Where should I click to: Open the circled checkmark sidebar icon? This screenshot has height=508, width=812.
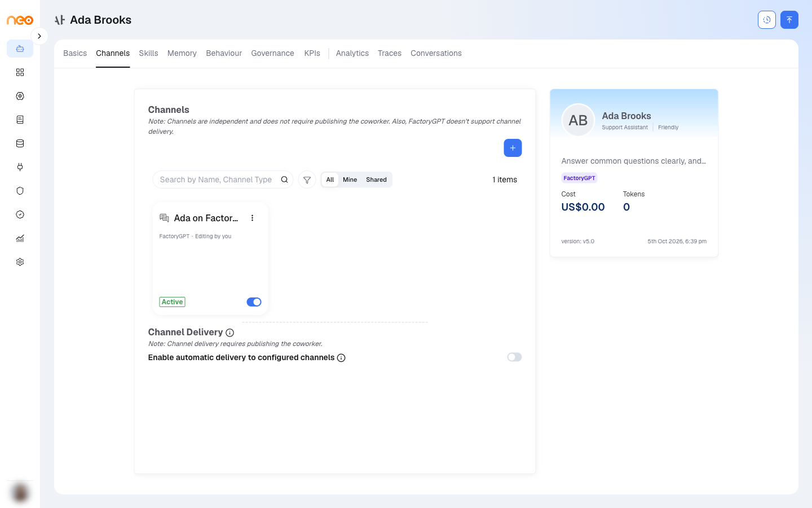[20, 214]
